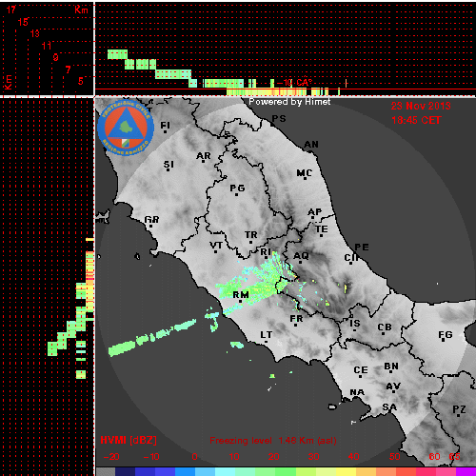
Task: Click the SA city label on the map
Action: point(389,407)
